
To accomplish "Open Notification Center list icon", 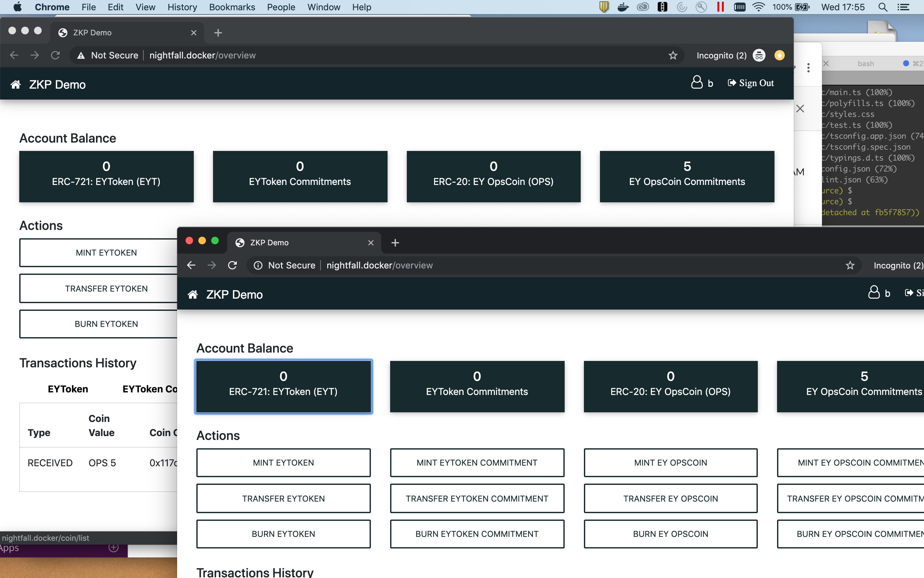I will pos(903,7).
